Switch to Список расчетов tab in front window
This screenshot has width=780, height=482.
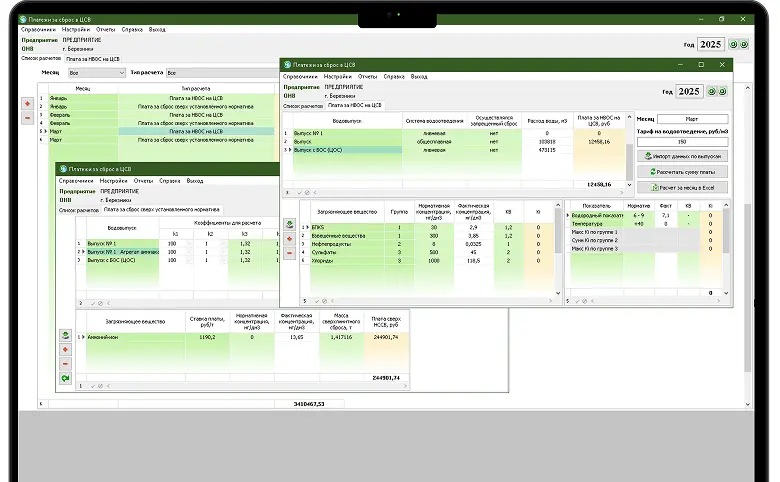click(303, 105)
